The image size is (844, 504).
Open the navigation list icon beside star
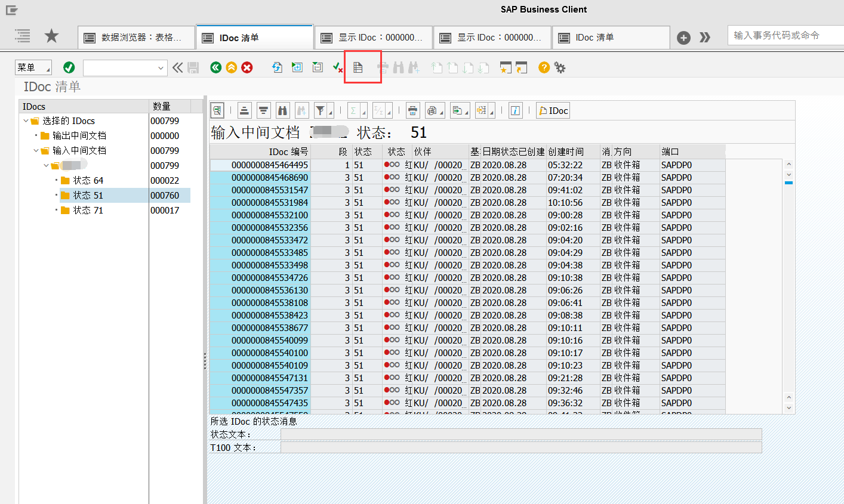[23, 36]
